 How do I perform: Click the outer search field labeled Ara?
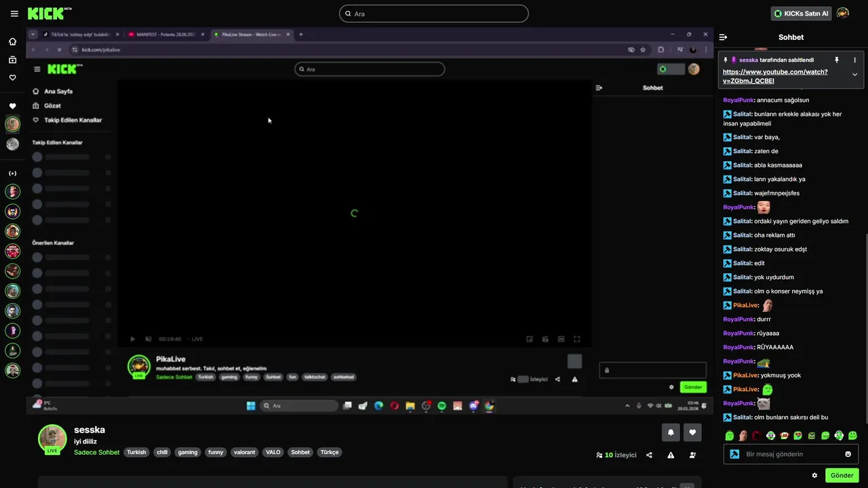point(434,14)
